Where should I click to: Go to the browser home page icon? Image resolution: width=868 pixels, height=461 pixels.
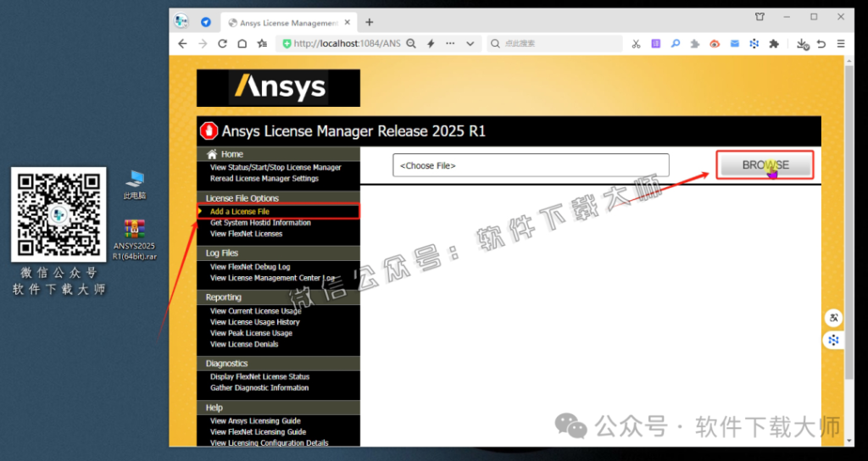(x=242, y=44)
